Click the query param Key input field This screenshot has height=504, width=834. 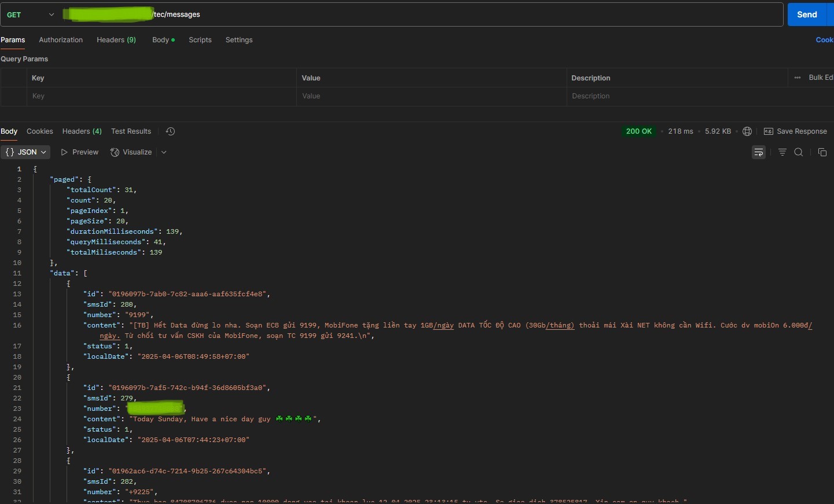tap(161, 96)
